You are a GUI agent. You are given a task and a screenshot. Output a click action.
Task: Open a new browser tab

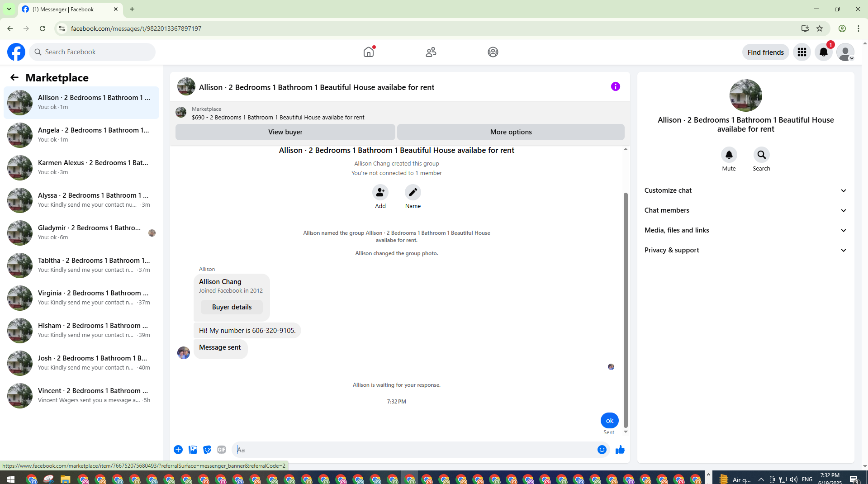(x=132, y=9)
